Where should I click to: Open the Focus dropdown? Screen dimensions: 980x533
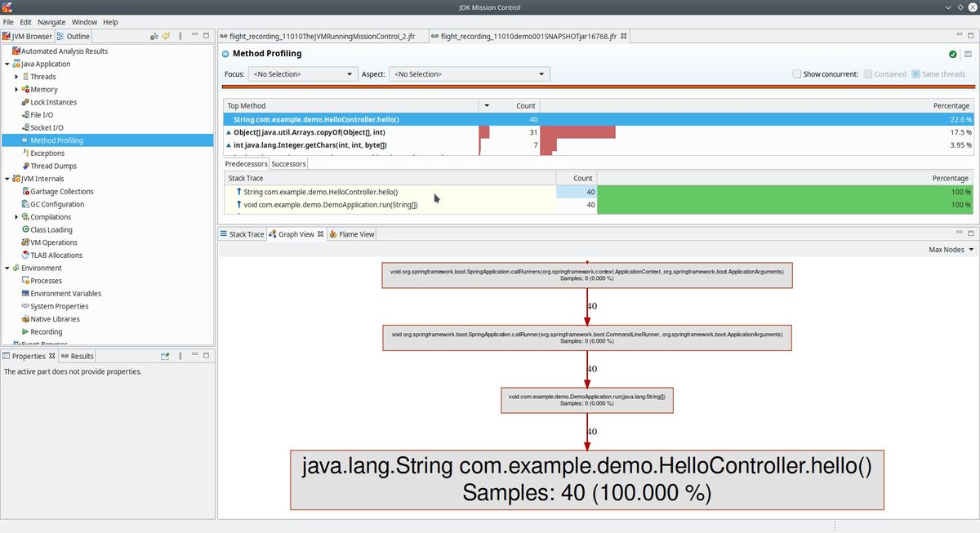point(349,73)
